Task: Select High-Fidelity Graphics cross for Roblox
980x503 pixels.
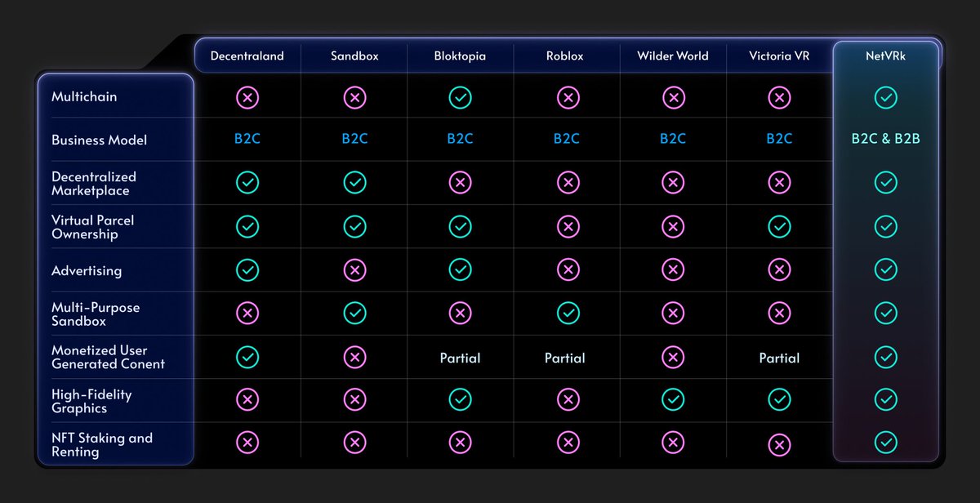Action: pyautogui.click(x=568, y=399)
